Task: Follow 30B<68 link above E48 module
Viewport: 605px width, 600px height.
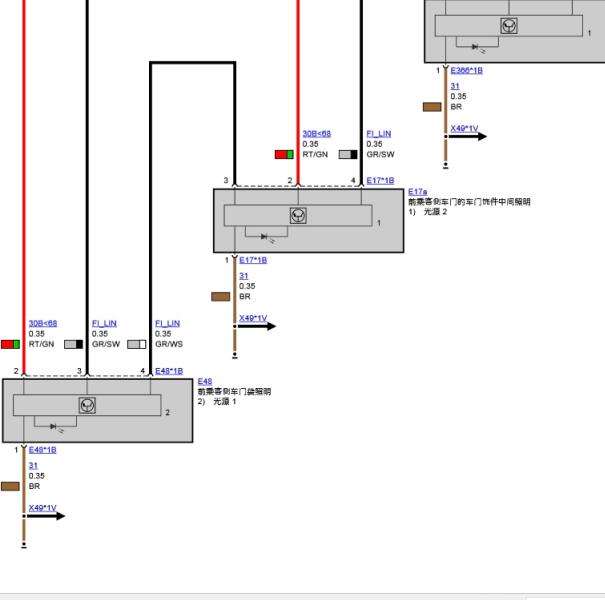Action: click(42, 323)
